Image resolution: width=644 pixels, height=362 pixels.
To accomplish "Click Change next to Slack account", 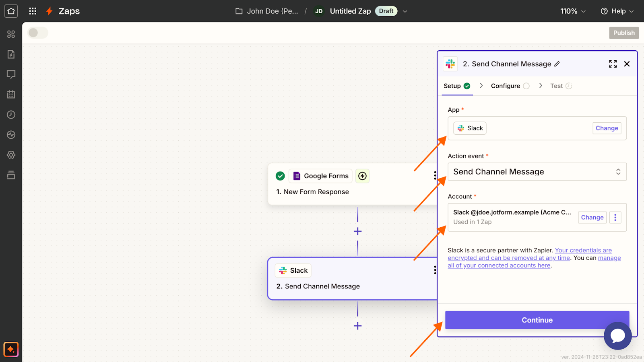I will (592, 217).
